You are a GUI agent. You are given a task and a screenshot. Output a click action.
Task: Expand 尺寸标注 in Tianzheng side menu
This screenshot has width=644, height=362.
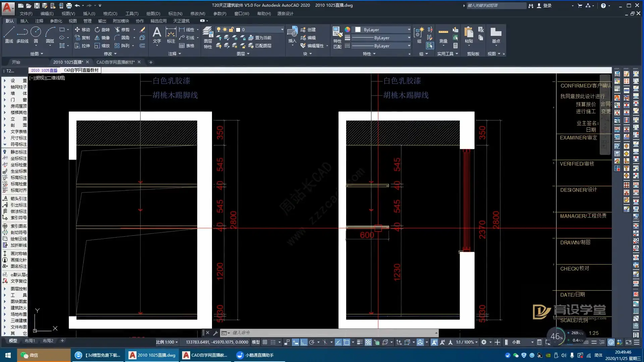(x=18, y=138)
